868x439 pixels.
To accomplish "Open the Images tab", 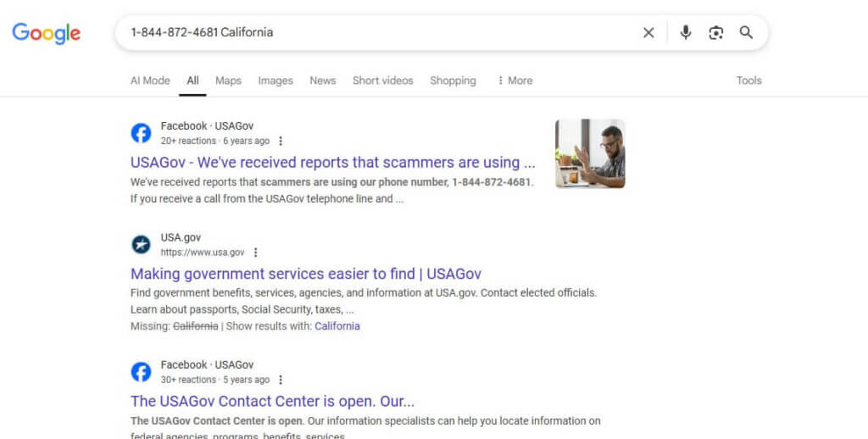I will (275, 81).
